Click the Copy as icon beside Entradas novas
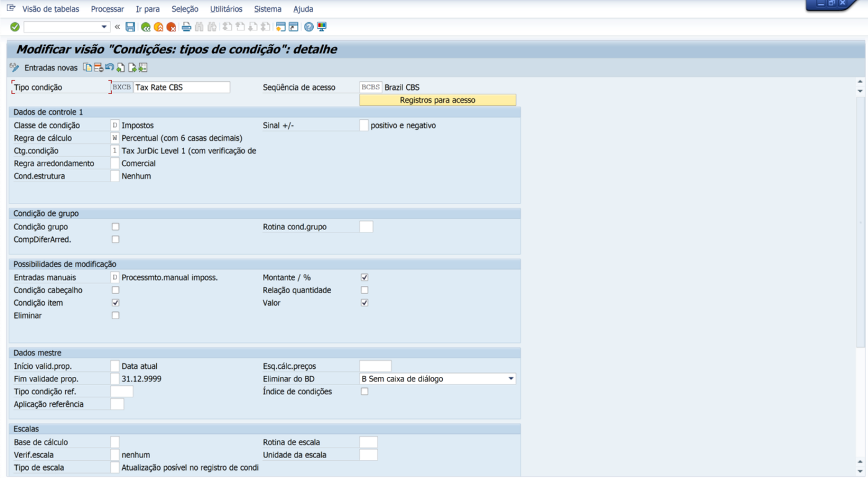The width and height of the screenshot is (868, 478). click(87, 68)
